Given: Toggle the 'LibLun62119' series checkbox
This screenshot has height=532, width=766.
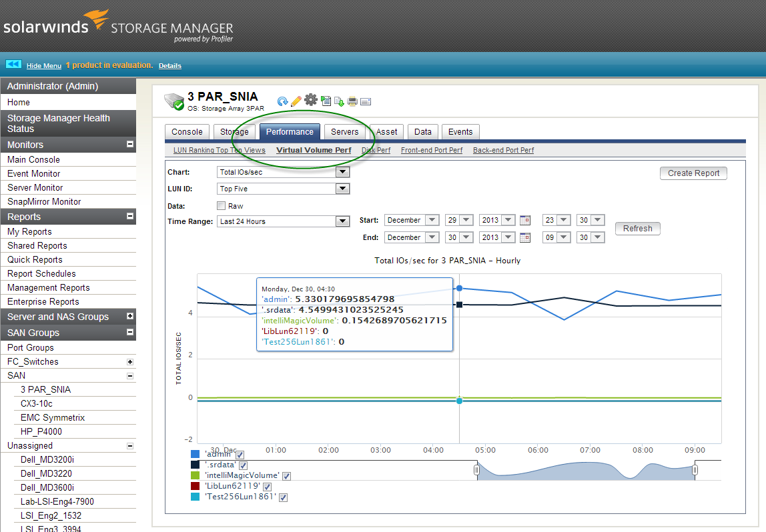Looking at the screenshot, I should click(x=267, y=487).
